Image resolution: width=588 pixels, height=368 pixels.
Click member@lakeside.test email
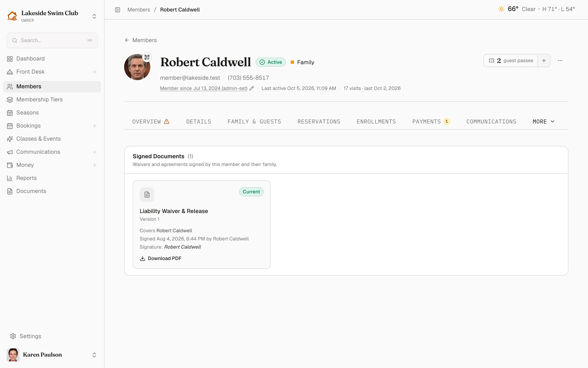click(x=190, y=78)
